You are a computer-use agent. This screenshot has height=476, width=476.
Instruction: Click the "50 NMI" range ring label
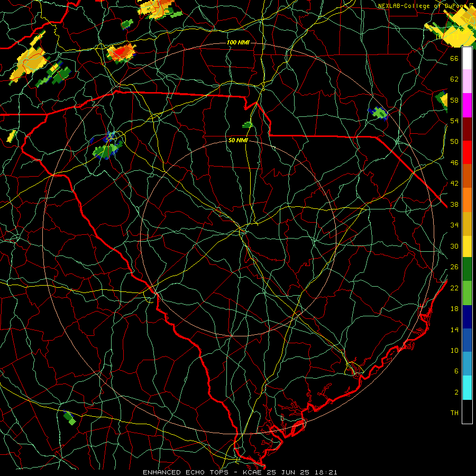pos(239,140)
